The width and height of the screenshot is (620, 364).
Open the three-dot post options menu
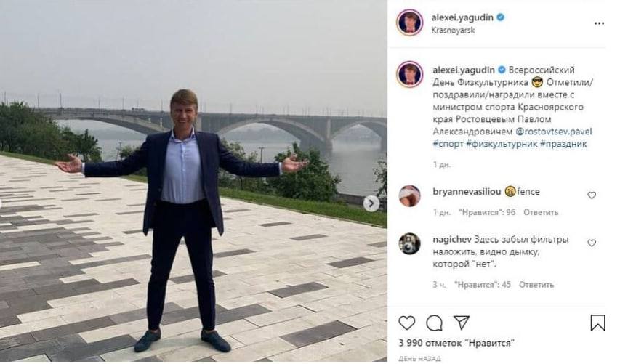[599, 23]
